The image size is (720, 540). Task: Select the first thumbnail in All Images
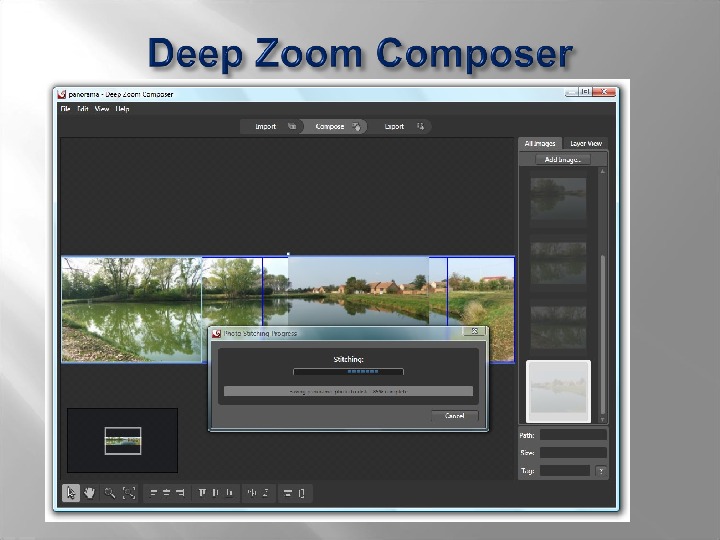point(558,199)
